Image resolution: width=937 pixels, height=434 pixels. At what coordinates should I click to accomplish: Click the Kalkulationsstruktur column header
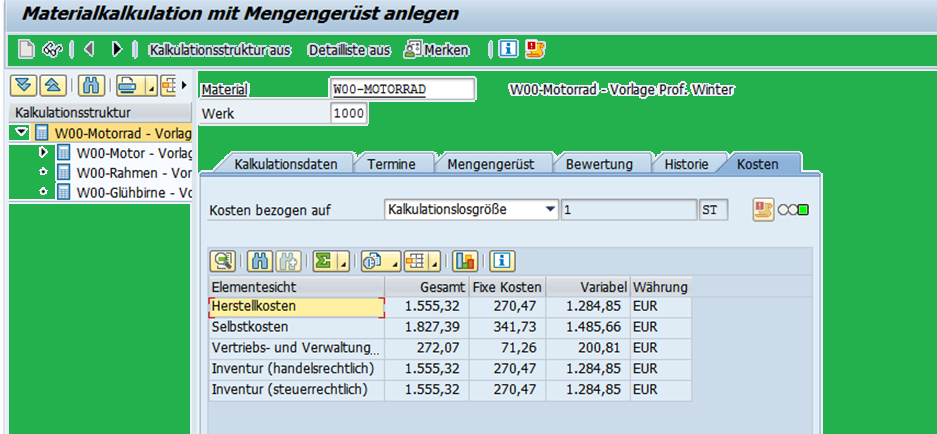coord(100,112)
